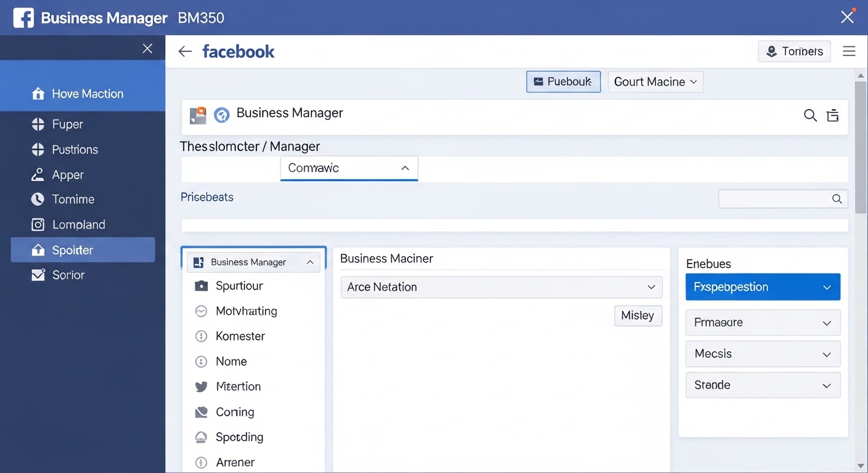Viewport: 868px width, 473px height.
Task: Click the Spurtiour camera icon
Action: point(201,286)
